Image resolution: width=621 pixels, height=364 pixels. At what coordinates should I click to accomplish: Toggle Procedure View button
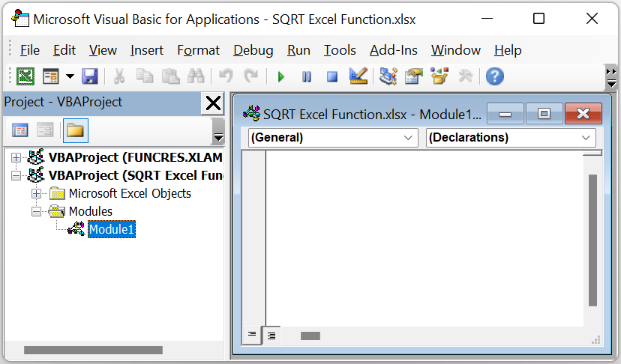point(251,336)
